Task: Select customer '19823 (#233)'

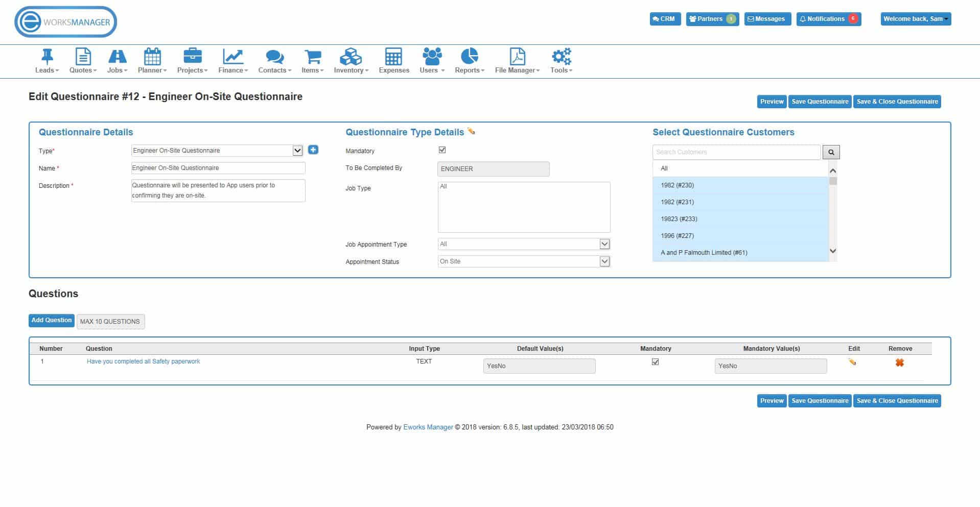Action: [x=740, y=219]
